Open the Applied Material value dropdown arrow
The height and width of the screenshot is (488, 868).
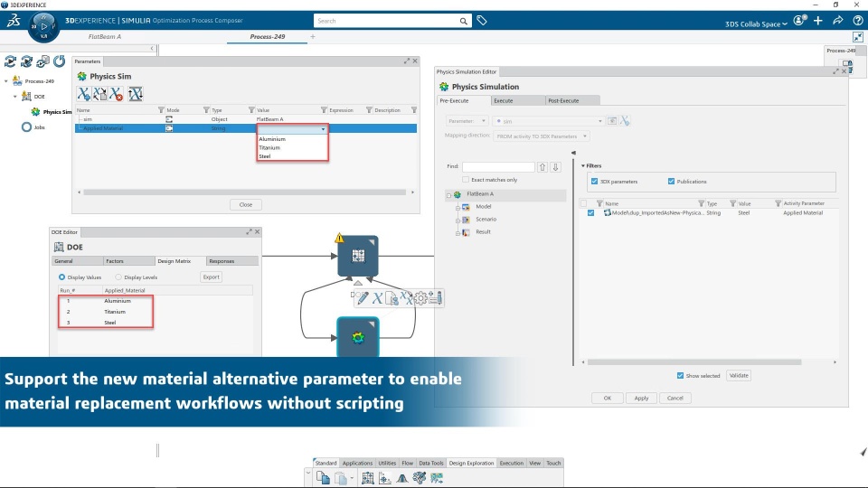point(324,129)
